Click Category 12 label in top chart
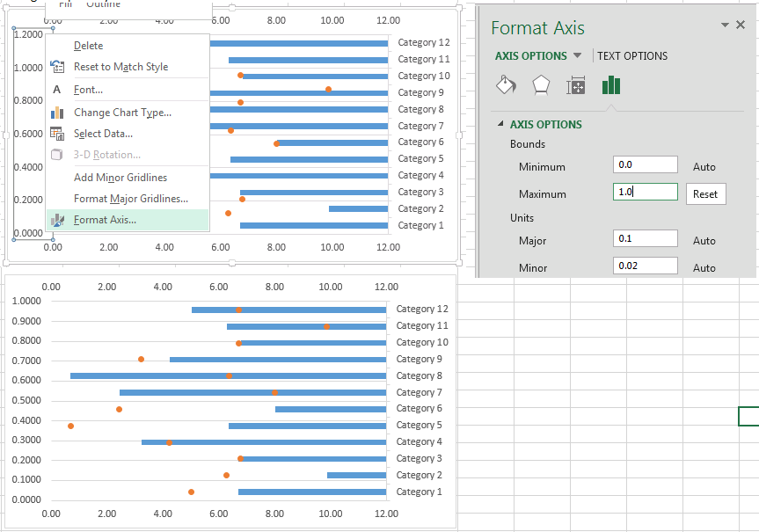Image resolution: width=759 pixels, height=532 pixels. coord(424,42)
